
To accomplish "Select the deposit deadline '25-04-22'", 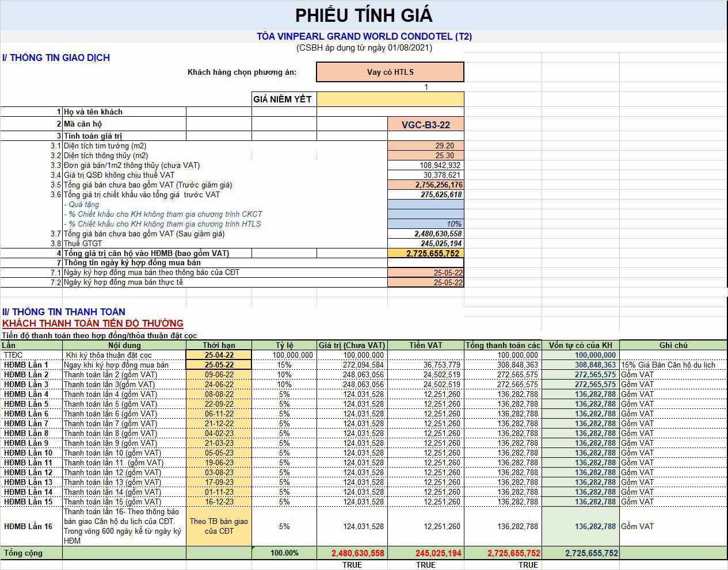I will 219,355.
